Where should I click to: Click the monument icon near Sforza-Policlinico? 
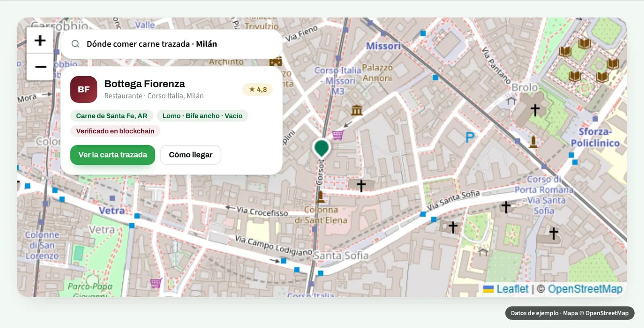(x=533, y=142)
